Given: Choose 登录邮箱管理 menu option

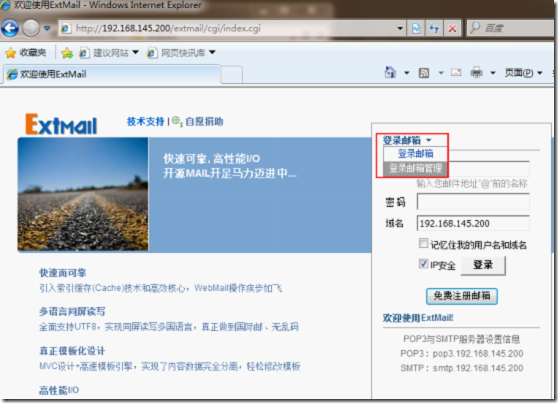Looking at the screenshot, I should (415, 168).
